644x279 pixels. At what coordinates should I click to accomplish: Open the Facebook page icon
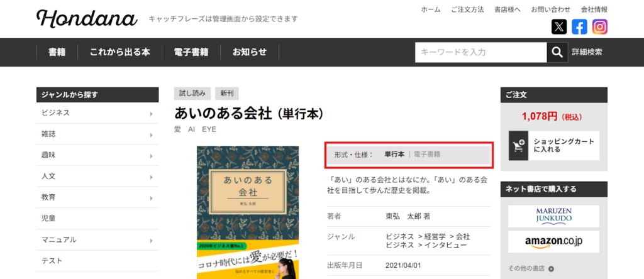pos(579,27)
